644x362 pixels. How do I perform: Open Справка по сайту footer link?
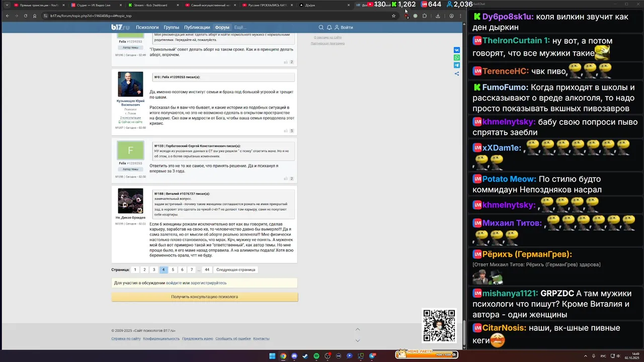pyautogui.click(x=126, y=338)
